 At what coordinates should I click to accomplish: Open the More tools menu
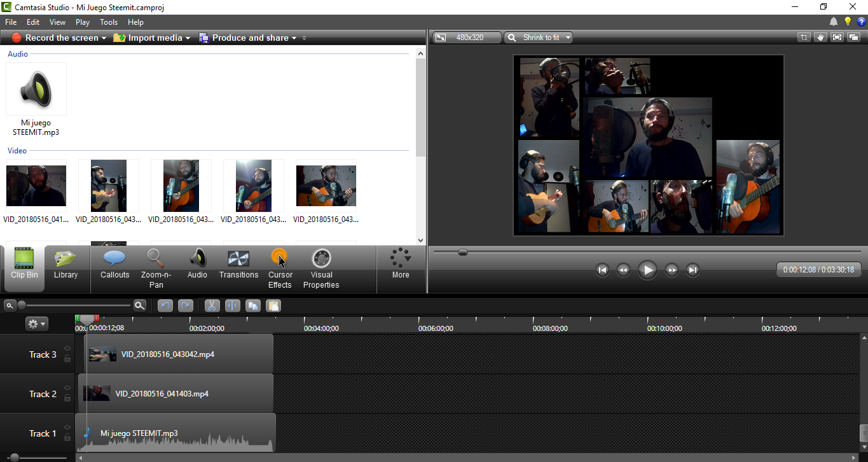(401, 263)
